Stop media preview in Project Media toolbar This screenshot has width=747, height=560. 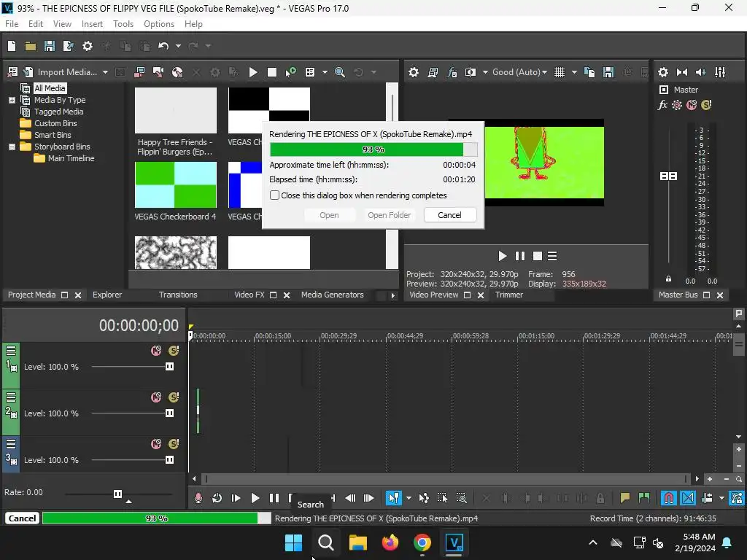click(x=272, y=72)
